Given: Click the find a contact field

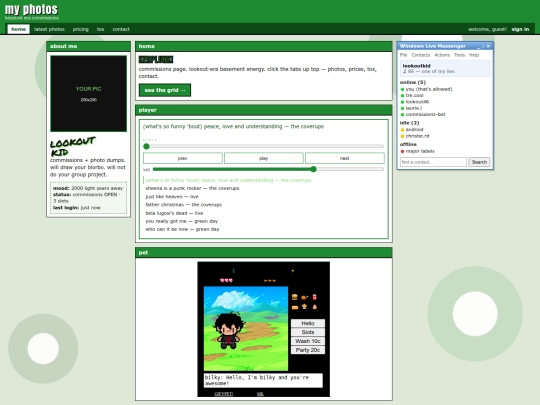Looking at the screenshot, I should tap(433, 162).
